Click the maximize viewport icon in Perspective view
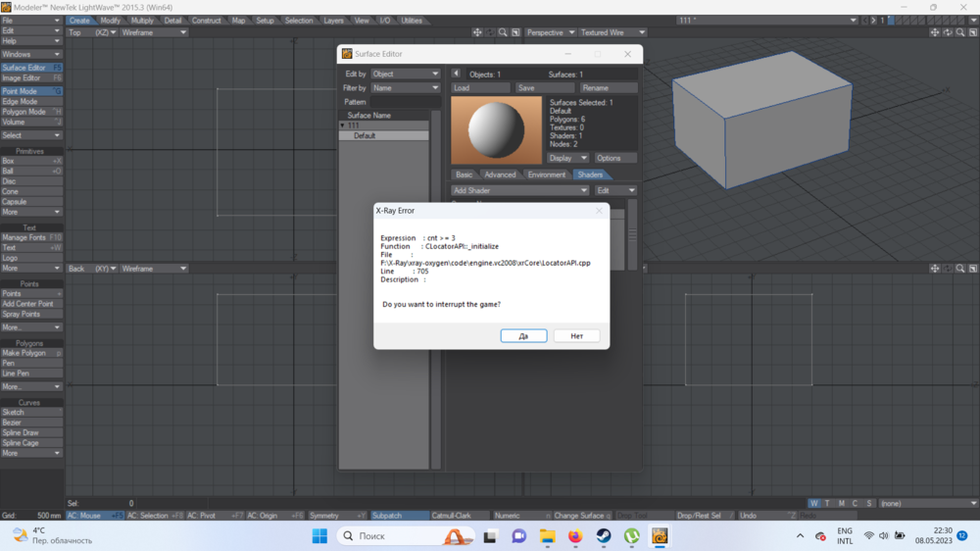Screen dimensions: 980x551 [973, 32]
